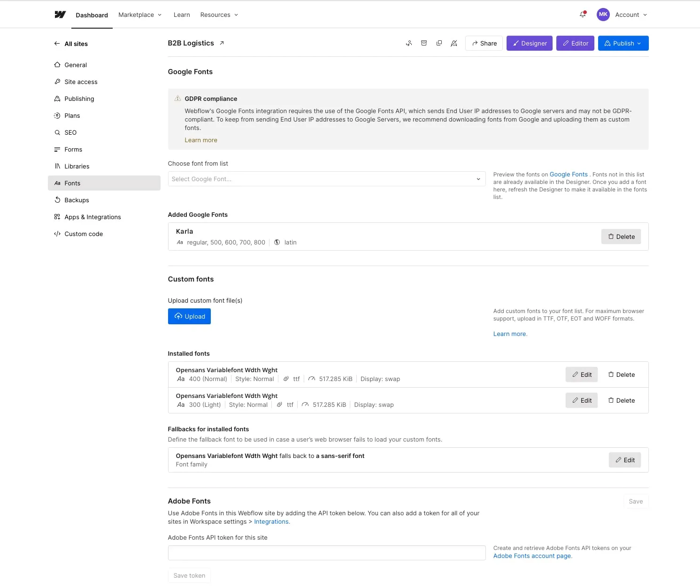Open the Editor

tap(575, 43)
